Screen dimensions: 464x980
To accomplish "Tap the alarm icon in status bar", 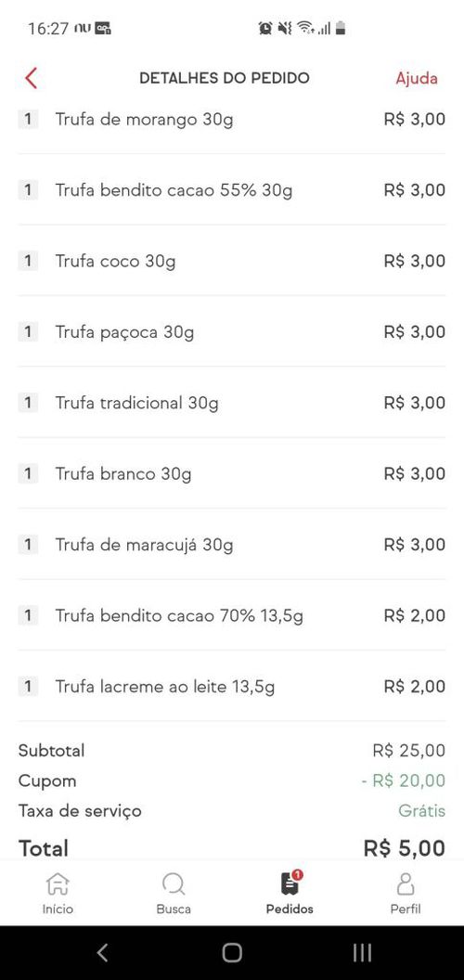I will coord(265,28).
